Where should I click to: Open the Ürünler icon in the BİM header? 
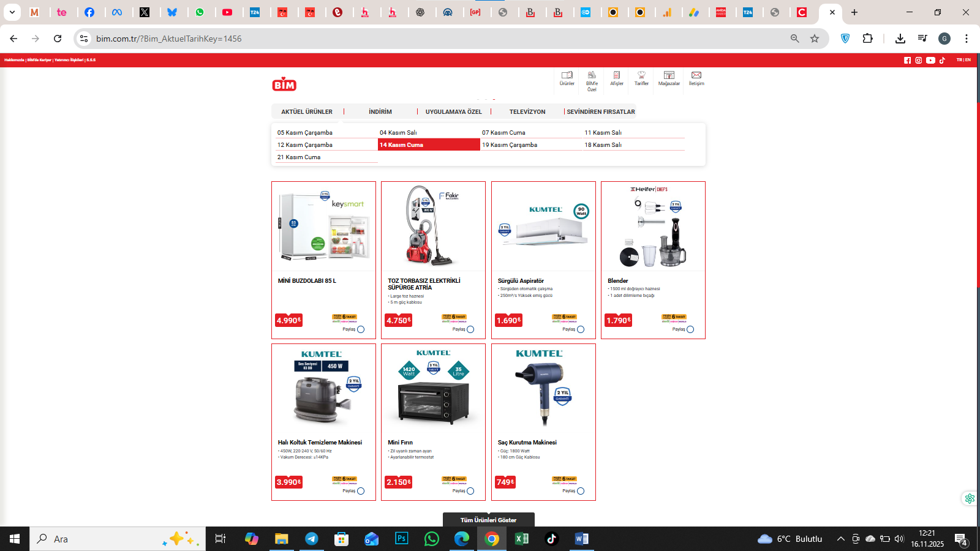click(567, 78)
